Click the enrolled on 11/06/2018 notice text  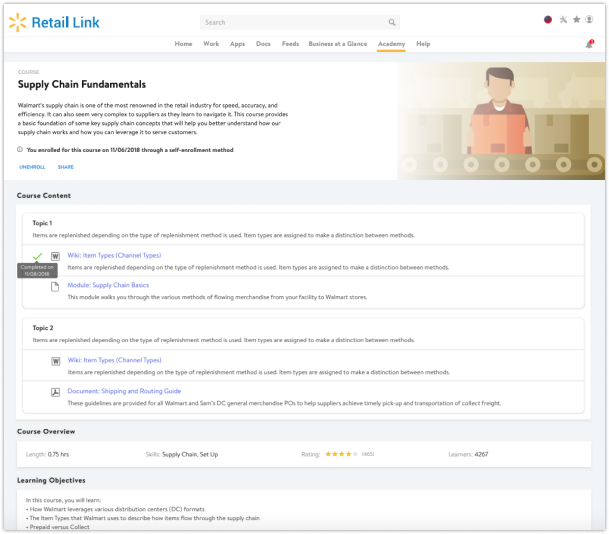(x=130, y=150)
